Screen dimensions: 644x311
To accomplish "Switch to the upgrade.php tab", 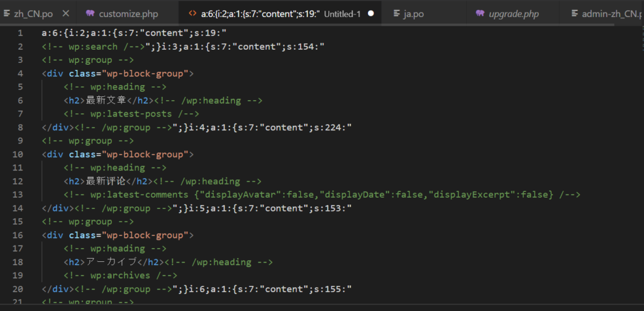I will pos(514,13).
